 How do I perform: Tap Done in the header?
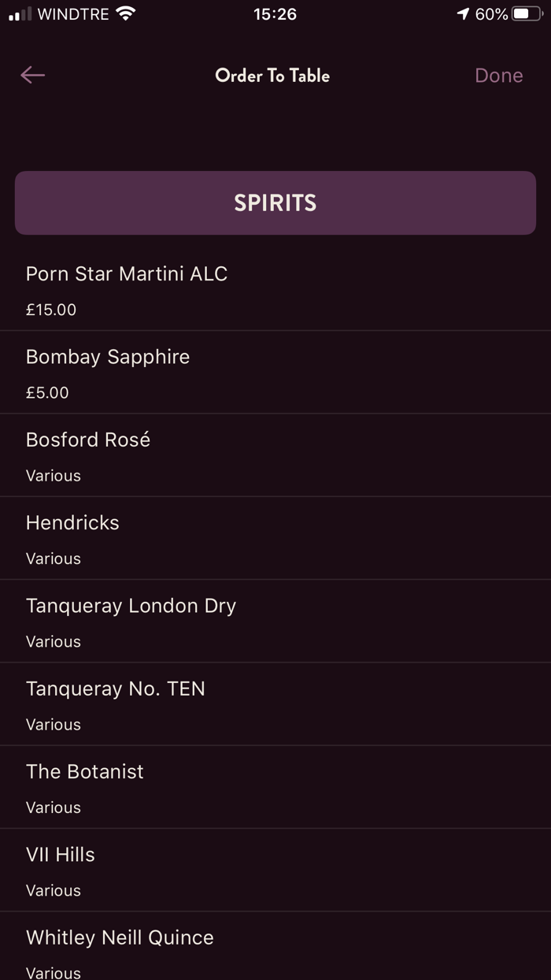tap(498, 76)
